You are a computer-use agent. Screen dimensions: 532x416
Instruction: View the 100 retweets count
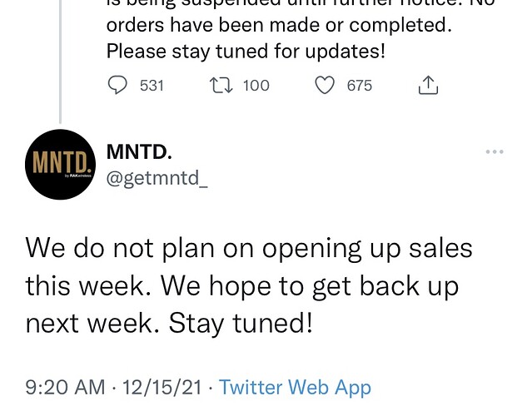(256, 86)
